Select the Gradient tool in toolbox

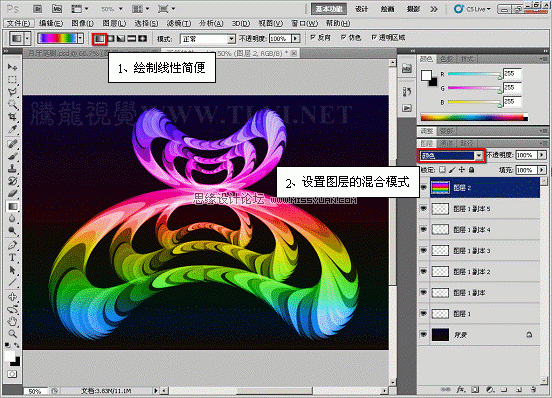(x=12, y=206)
